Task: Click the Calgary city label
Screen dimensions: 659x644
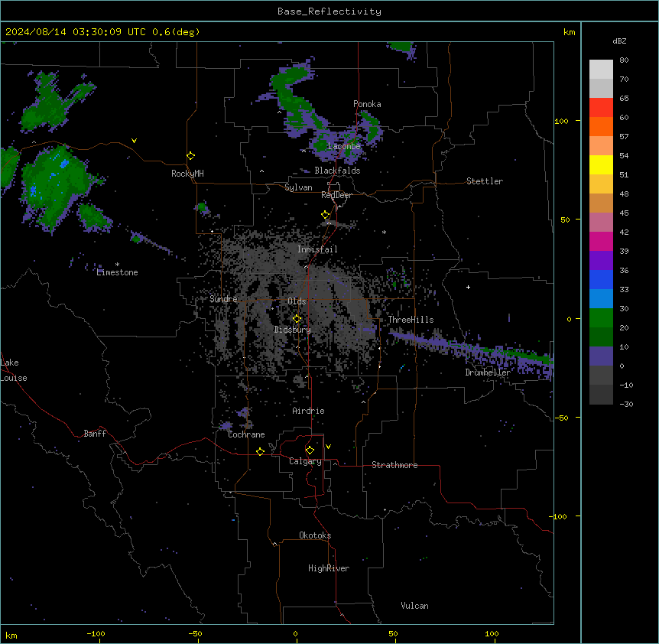Action: (305, 461)
